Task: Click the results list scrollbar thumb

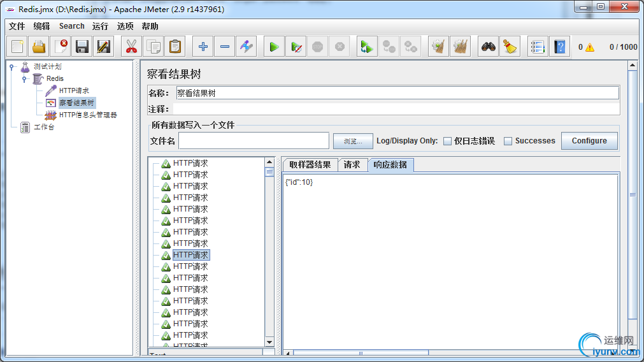Action: tap(269, 171)
